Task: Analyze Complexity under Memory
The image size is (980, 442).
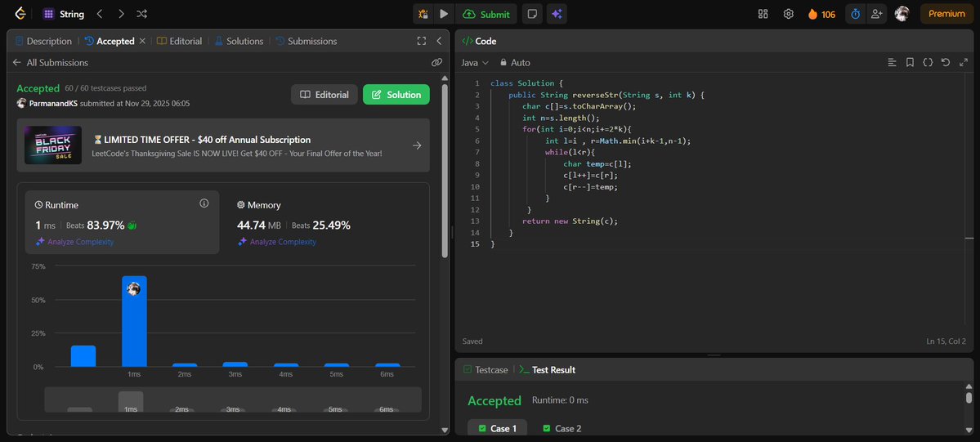Action: pos(277,242)
